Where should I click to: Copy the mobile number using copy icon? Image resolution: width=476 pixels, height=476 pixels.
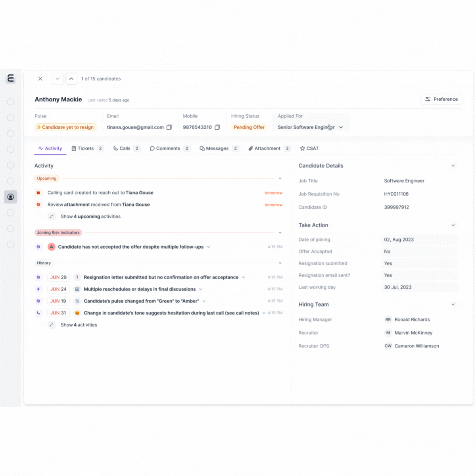point(217,127)
